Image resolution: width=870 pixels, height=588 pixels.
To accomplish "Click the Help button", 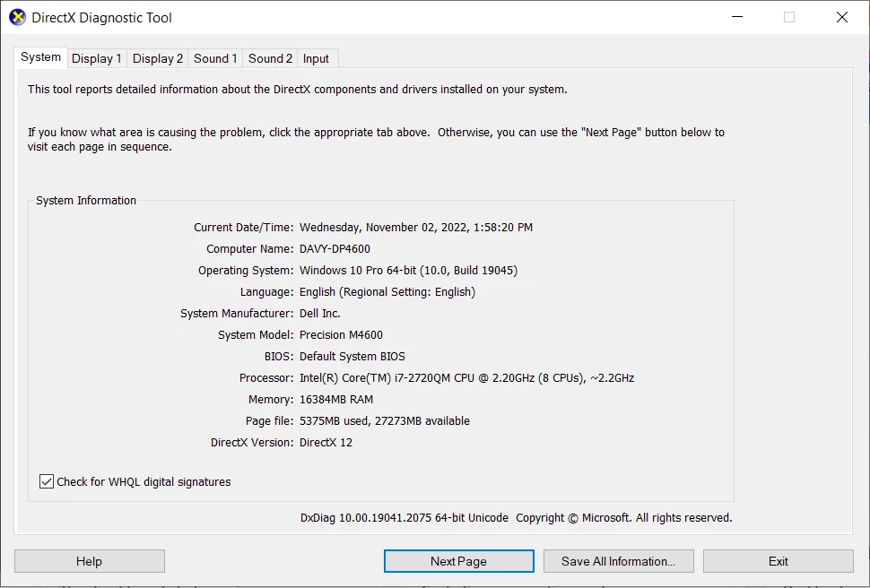I will coord(90,561).
